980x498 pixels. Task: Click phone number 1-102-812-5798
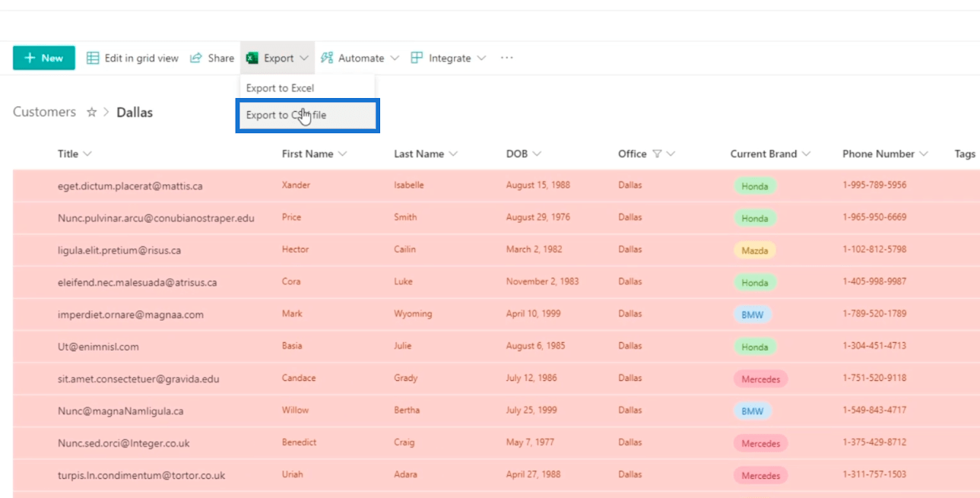click(x=874, y=249)
